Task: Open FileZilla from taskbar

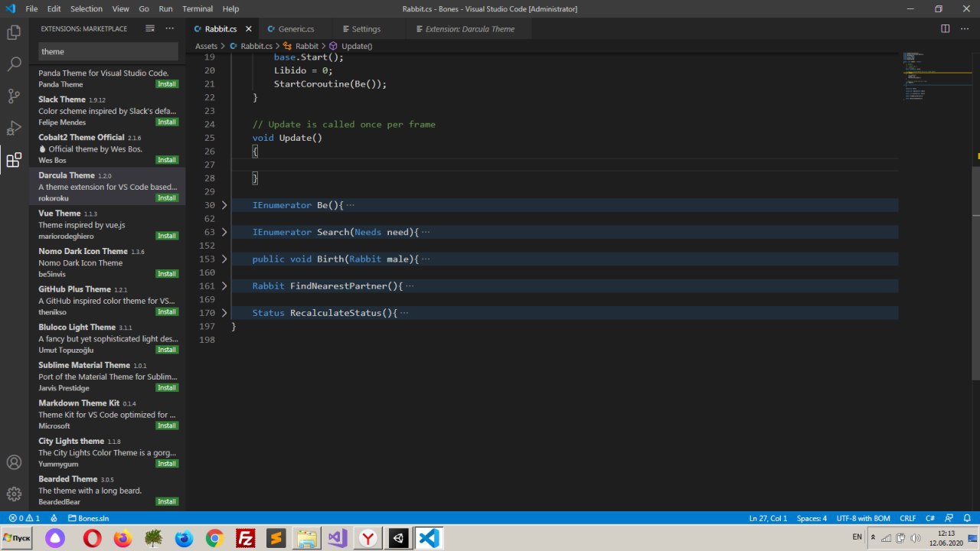Action: coord(245,538)
